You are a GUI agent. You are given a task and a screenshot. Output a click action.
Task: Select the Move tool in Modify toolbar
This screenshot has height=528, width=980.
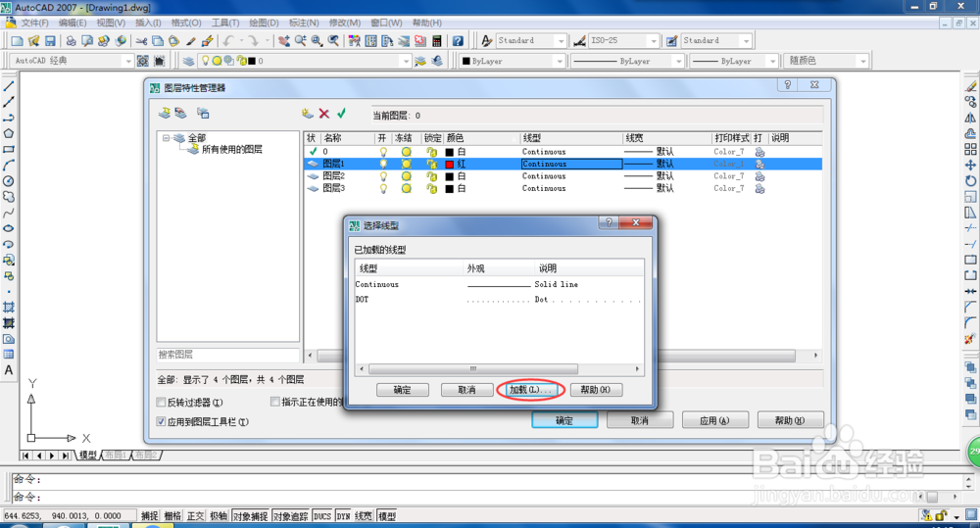(x=970, y=165)
